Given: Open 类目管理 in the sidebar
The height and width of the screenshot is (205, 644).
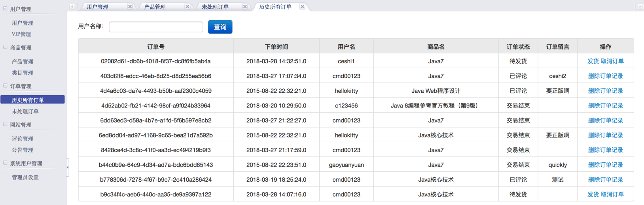Looking at the screenshot, I should pos(23,73).
